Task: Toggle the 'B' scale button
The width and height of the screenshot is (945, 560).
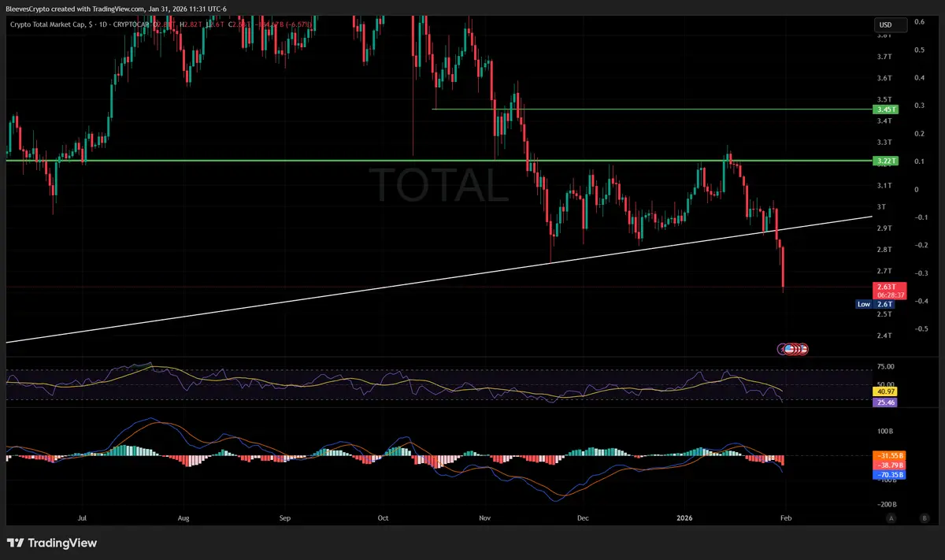Action: (x=923, y=518)
